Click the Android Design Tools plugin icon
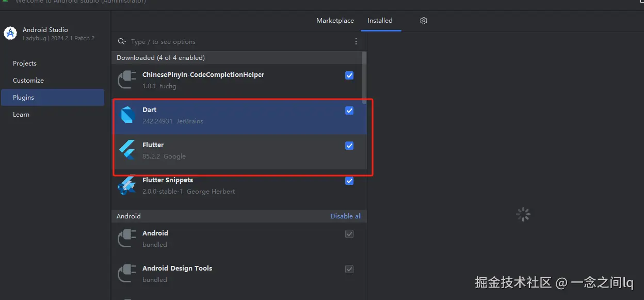This screenshot has width=644, height=300. coord(127,274)
